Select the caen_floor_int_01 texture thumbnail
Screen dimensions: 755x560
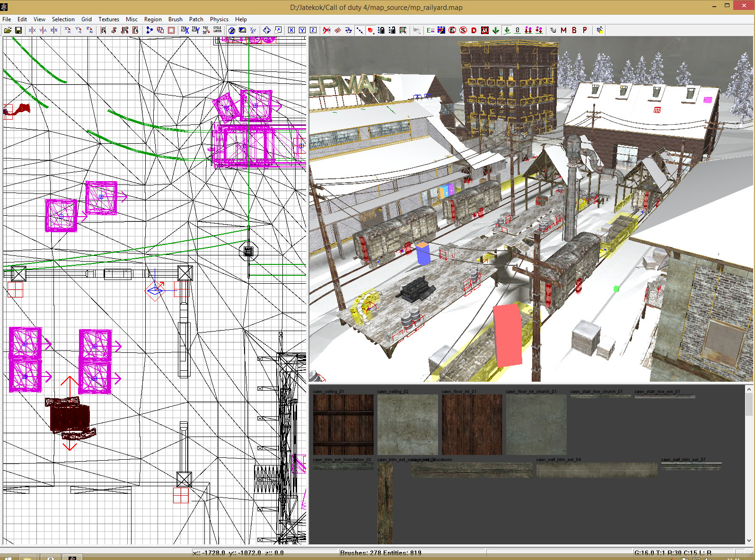click(472, 425)
